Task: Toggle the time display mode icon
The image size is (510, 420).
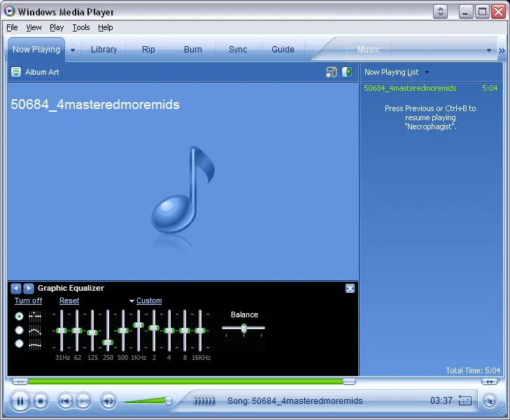Action: (465, 400)
